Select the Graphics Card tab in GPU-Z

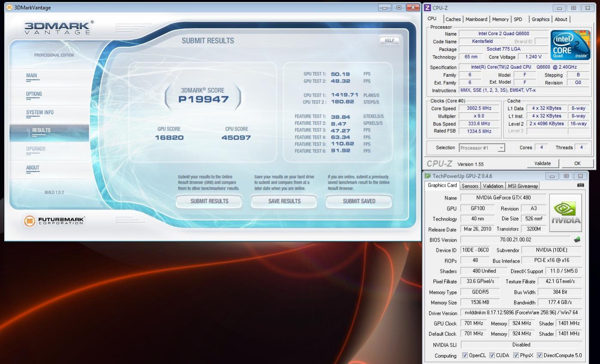(x=442, y=185)
